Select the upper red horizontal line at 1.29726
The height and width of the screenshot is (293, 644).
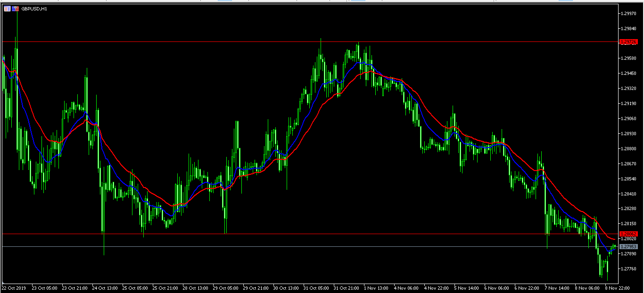coord(309,42)
